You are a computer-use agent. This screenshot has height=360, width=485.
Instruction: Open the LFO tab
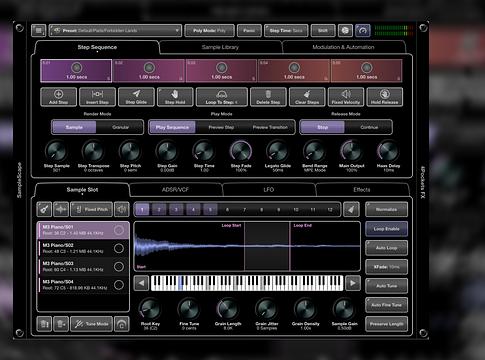click(269, 190)
